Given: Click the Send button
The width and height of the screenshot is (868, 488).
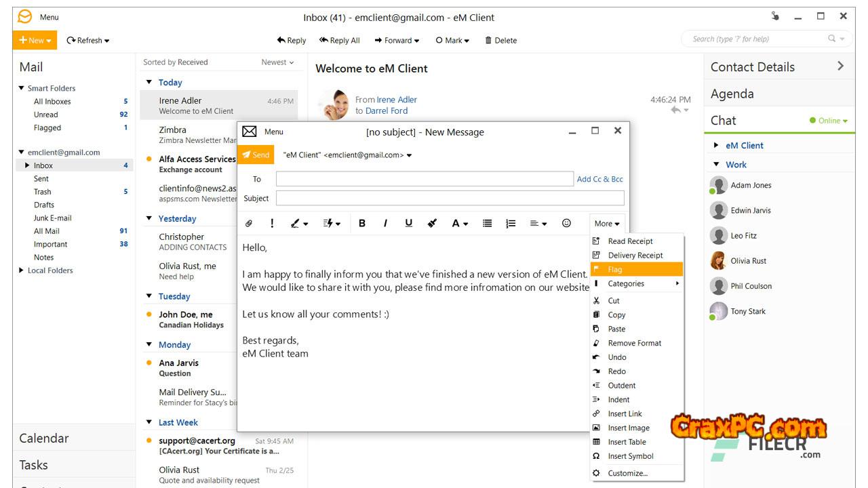Looking at the screenshot, I should [x=256, y=155].
